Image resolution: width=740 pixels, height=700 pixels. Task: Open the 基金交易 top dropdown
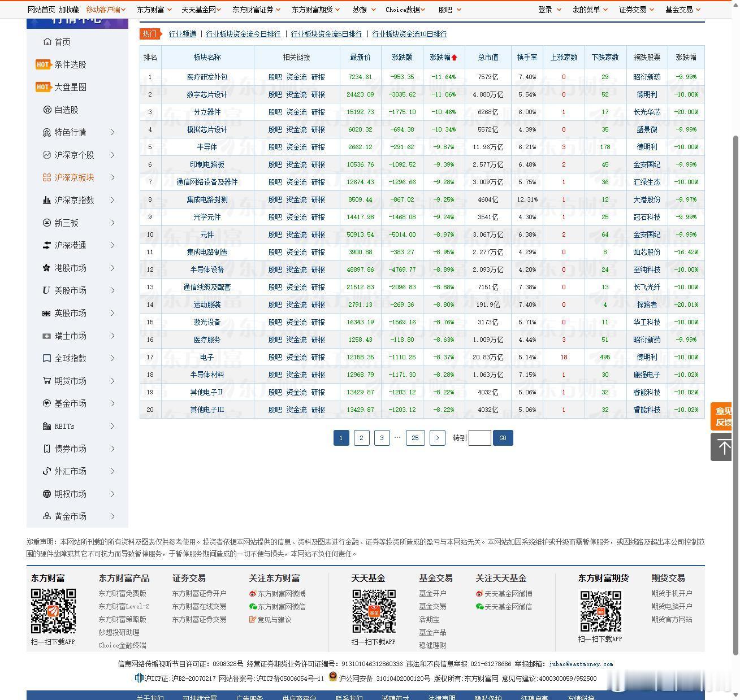683,10
